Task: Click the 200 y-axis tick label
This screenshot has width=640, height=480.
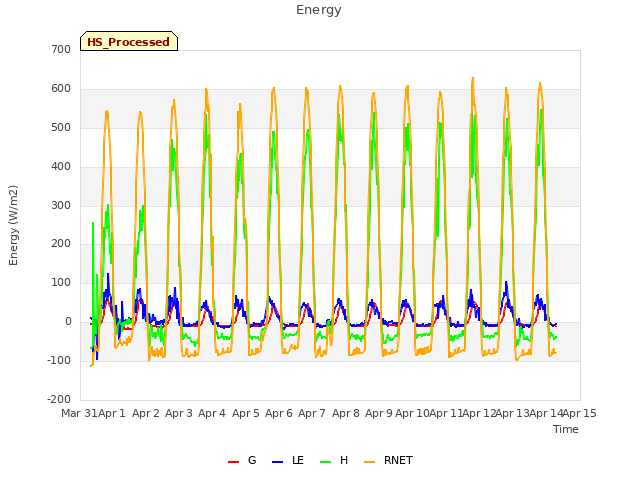Action: (61, 244)
